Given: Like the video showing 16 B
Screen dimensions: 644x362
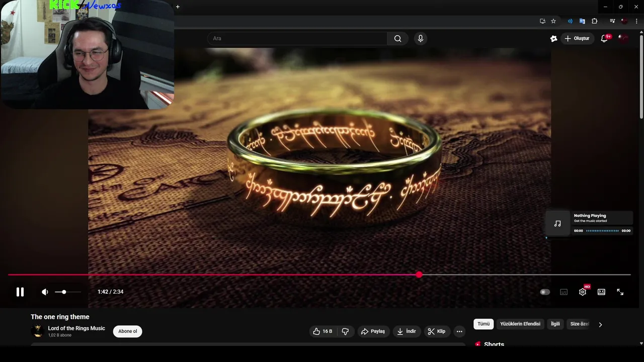Looking at the screenshot, I should [322, 331].
